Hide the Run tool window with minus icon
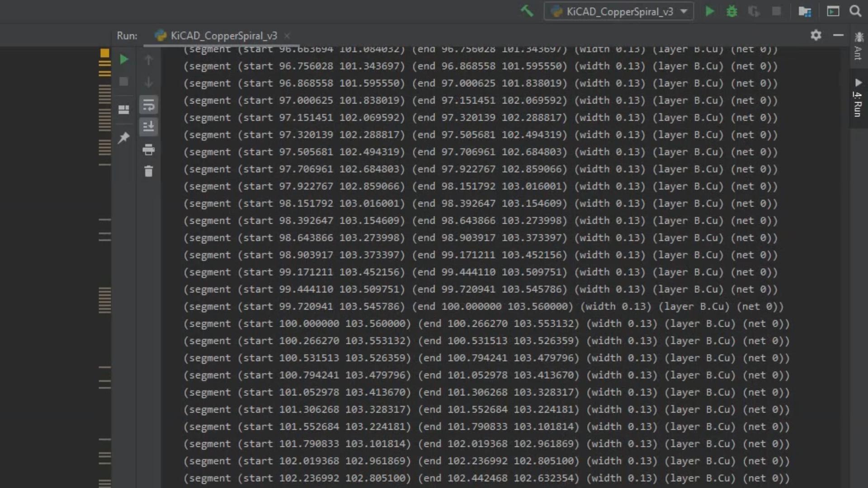The height and width of the screenshot is (488, 868). (x=838, y=35)
